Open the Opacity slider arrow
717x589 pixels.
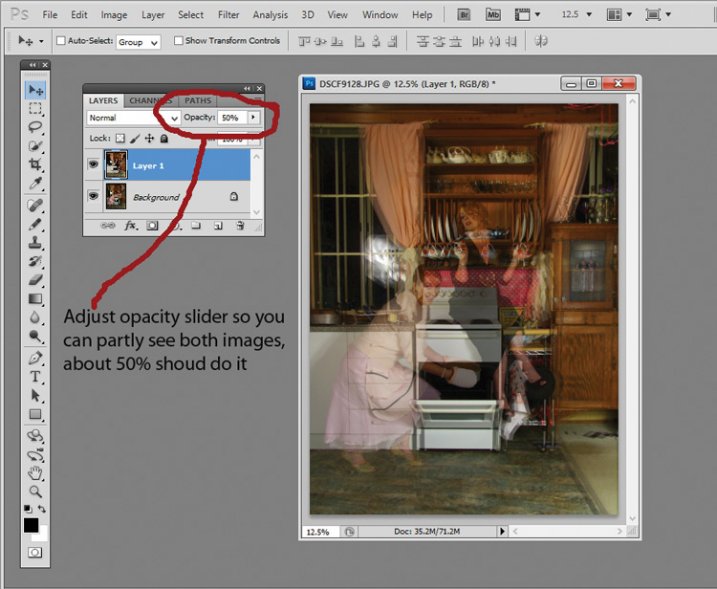253,118
